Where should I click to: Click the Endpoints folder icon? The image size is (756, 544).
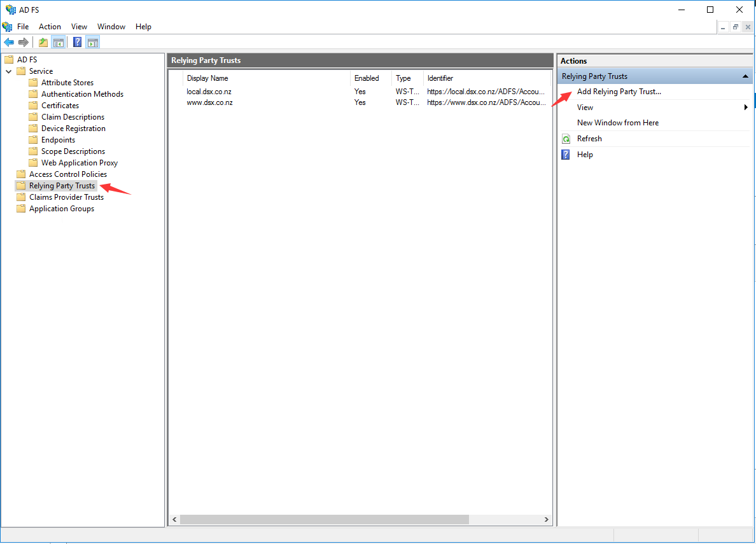point(33,140)
